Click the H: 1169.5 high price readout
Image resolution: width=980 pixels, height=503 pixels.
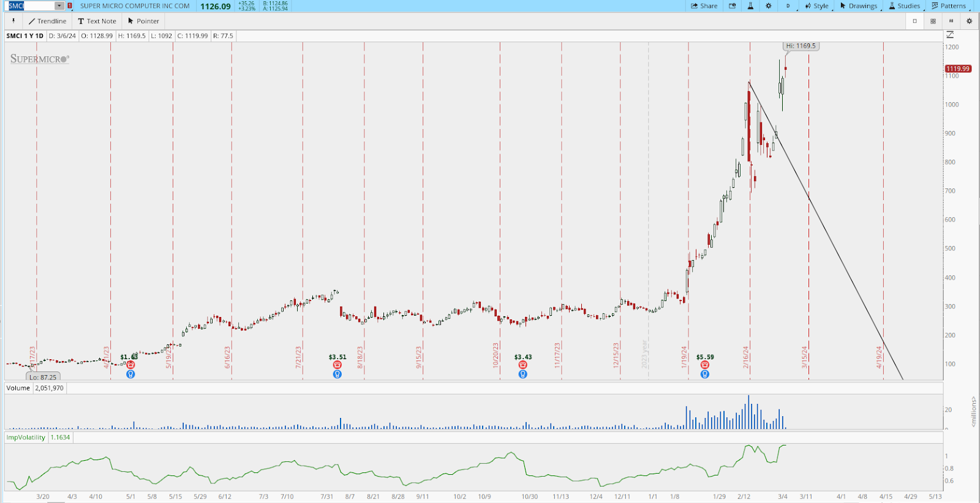pyautogui.click(x=132, y=36)
